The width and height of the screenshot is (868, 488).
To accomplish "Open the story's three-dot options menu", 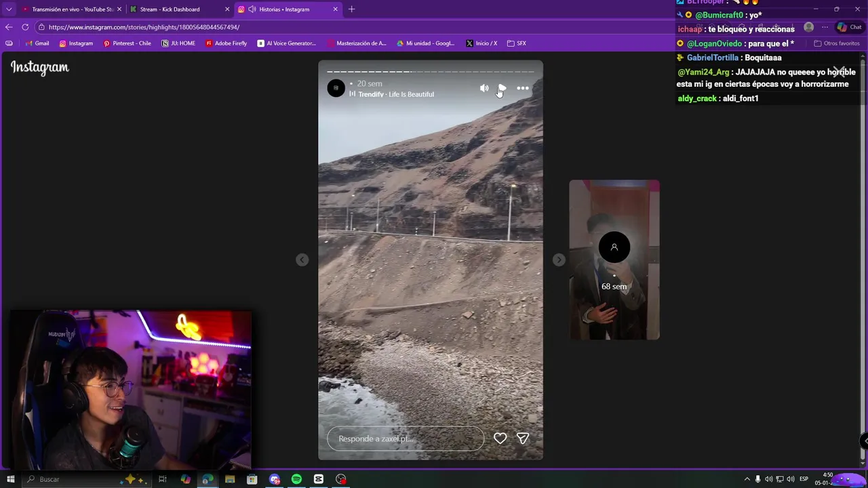I will point(523,88).
